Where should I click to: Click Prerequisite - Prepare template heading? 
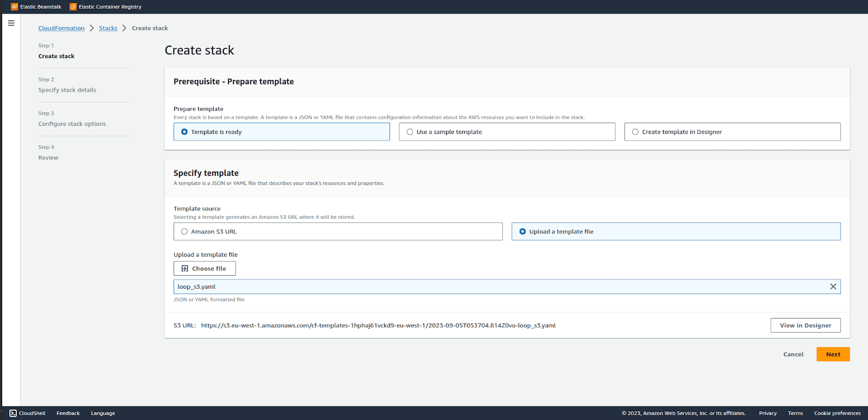tap(234, 81)
